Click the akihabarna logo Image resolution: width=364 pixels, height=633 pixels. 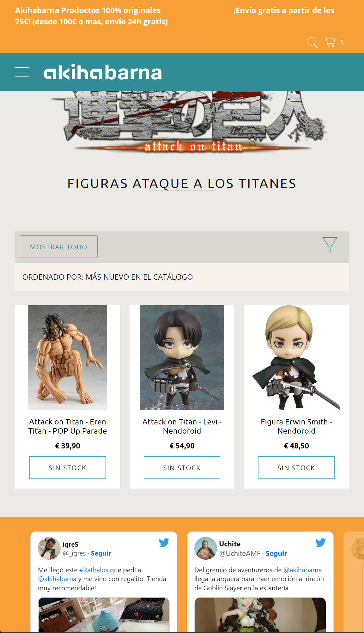pos(103,72)
